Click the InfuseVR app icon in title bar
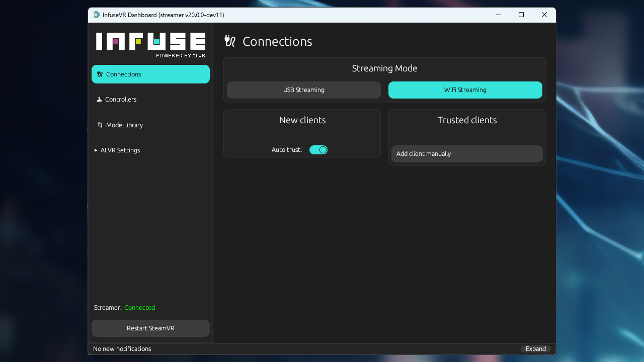644x362 pixels. [96, 15]
